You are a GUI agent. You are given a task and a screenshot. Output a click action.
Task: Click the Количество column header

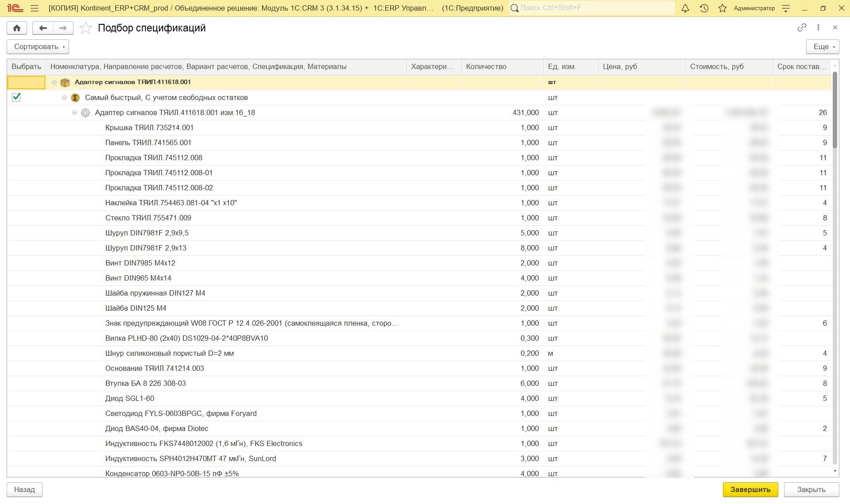pos(502,67)
